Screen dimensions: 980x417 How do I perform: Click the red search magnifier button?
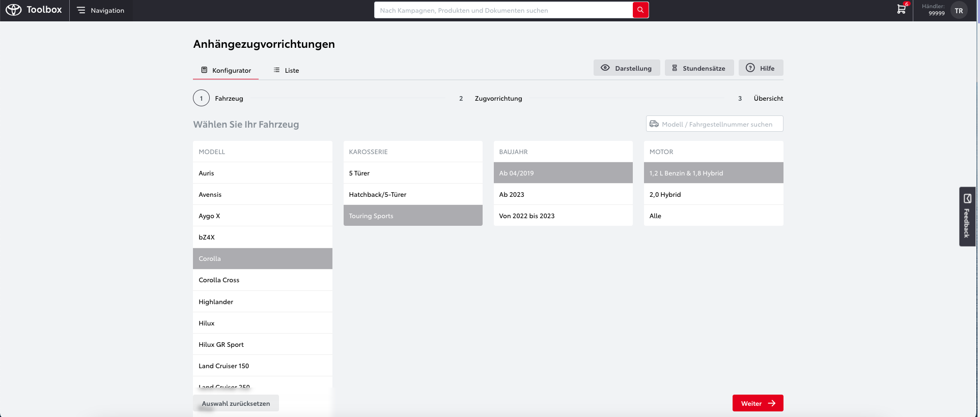pos(640,10)
